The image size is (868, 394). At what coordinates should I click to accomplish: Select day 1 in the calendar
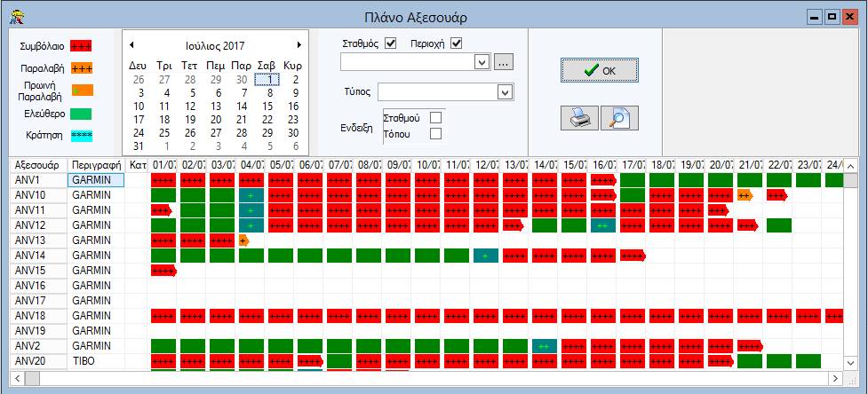(x=268, y=80)
